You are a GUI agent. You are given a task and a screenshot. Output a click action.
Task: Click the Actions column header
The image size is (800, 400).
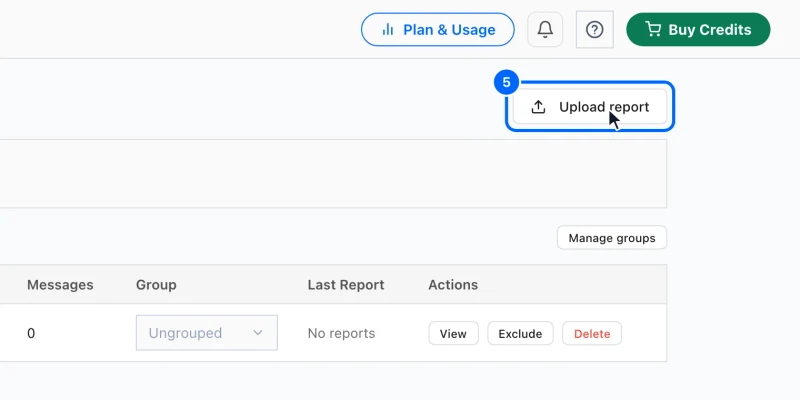tap(453, 284)
